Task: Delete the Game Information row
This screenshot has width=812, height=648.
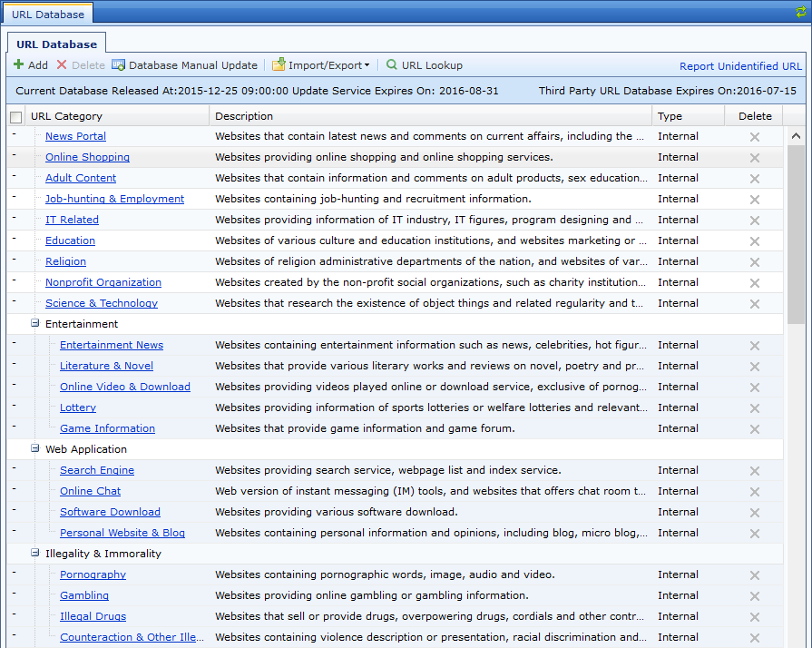Action: (755, 429)
